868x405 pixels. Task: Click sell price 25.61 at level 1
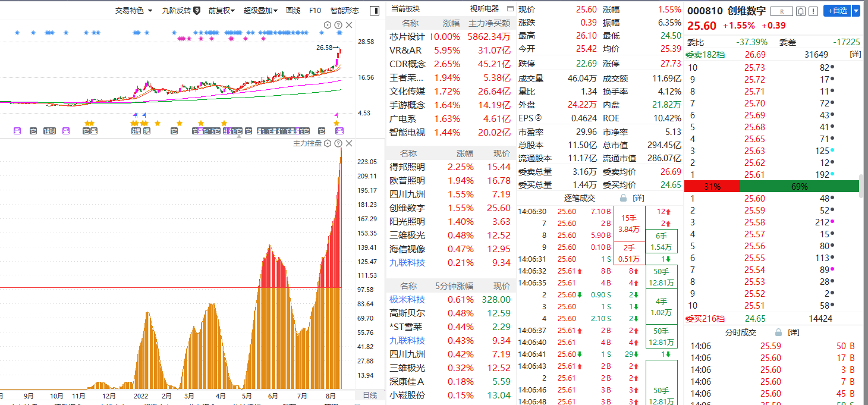[x=754, y=174]
